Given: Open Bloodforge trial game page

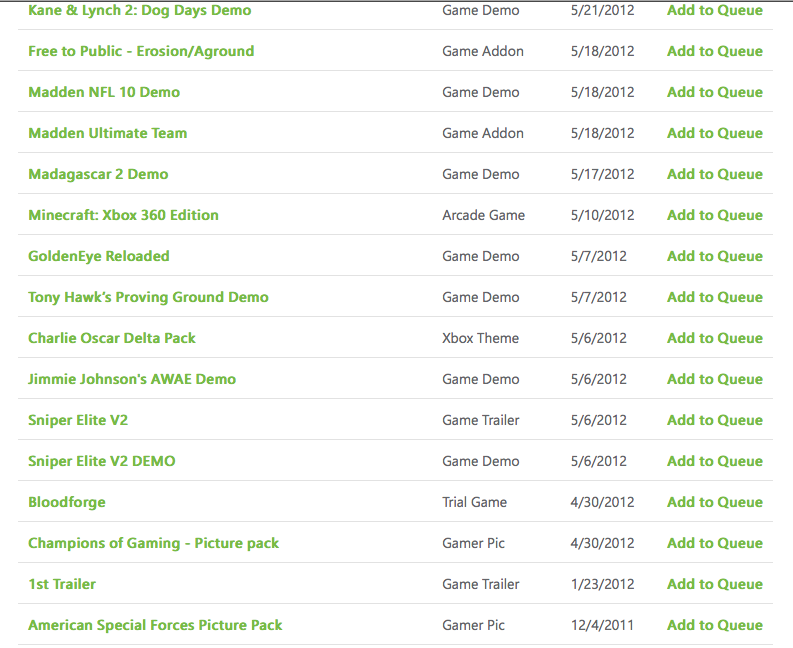Looking at the screenshot, I should tap(67, 502).
